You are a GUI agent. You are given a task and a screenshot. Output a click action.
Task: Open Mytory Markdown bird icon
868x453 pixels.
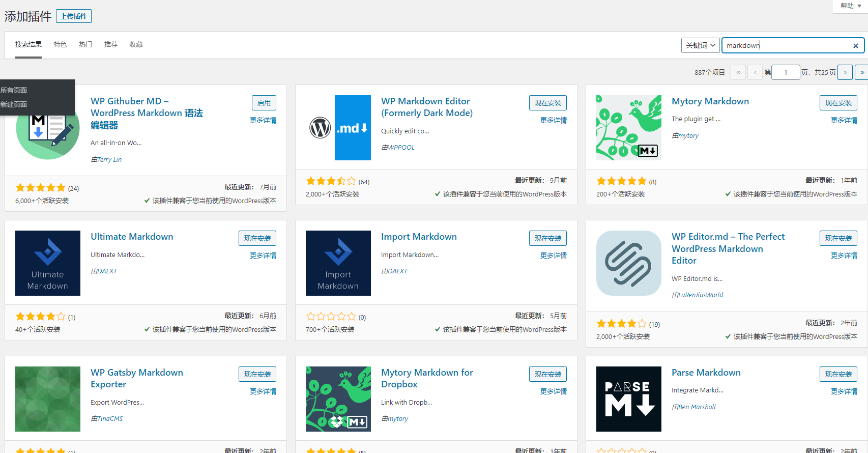click(629, 128)
